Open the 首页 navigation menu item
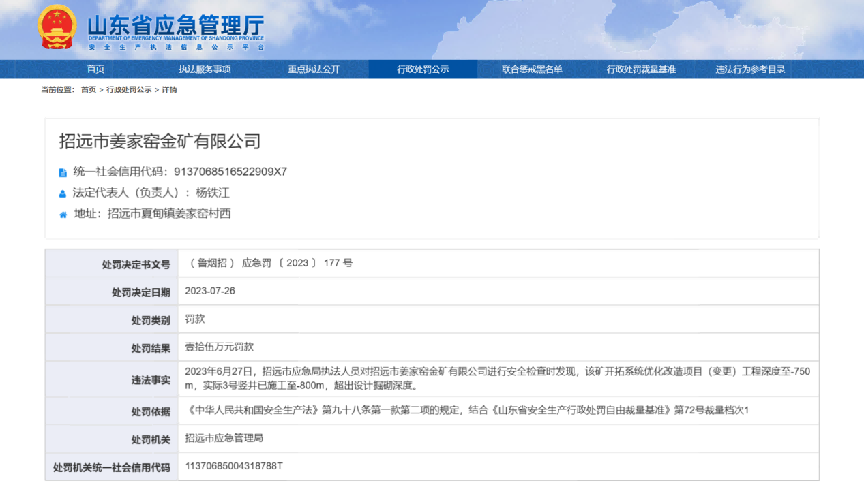The width and height of the screenshot is (864, 487). 95,69
